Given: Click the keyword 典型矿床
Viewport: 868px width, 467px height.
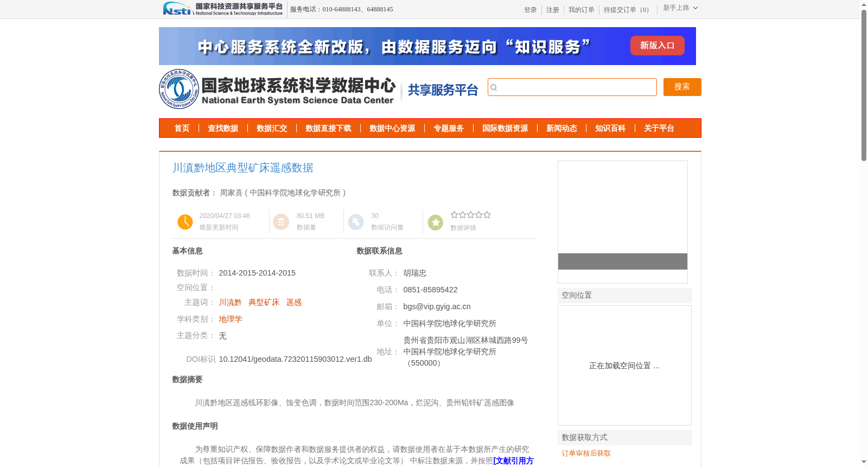Looking at the screenshot, I should [264, 303].
